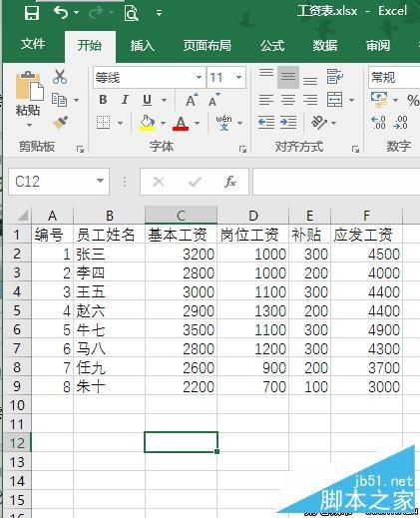Apply the yellow fill color swatch
The image size is (420, 518).
147,123
